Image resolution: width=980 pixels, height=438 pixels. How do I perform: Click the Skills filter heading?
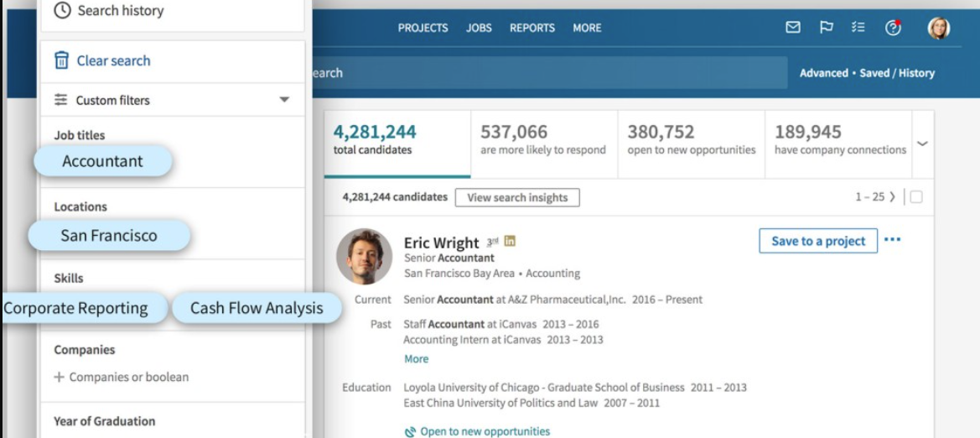coord(69,278)
